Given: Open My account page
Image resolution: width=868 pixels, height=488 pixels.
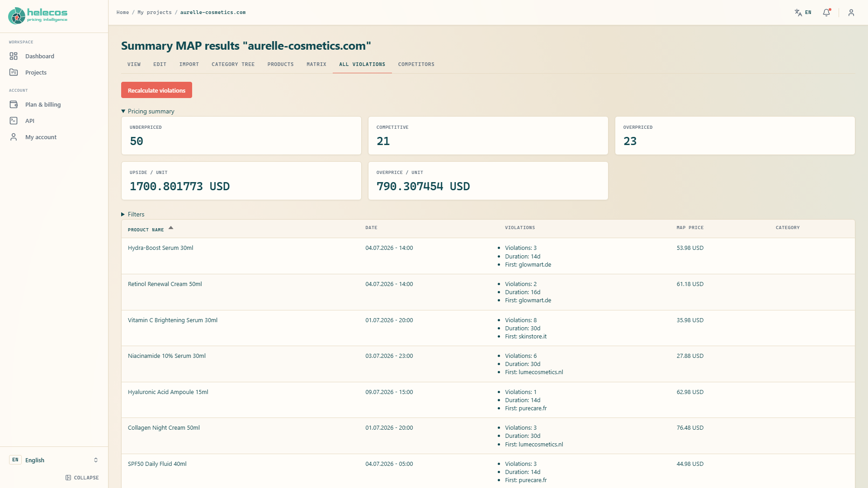Looking at the screenshot, I should pos(41,137).
